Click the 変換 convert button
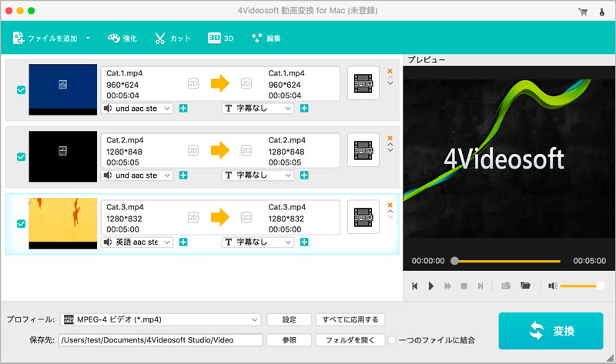Screen dimensions: 616x364 pos(550,330)
